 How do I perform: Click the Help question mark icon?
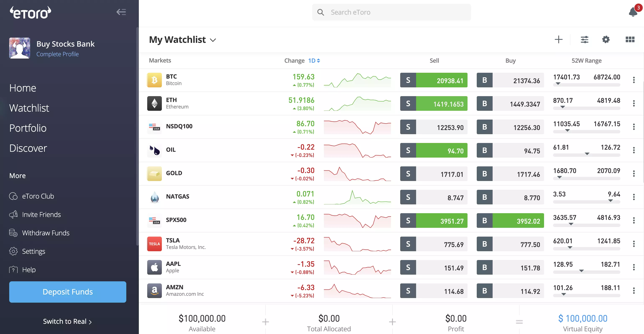coord(13,270)
